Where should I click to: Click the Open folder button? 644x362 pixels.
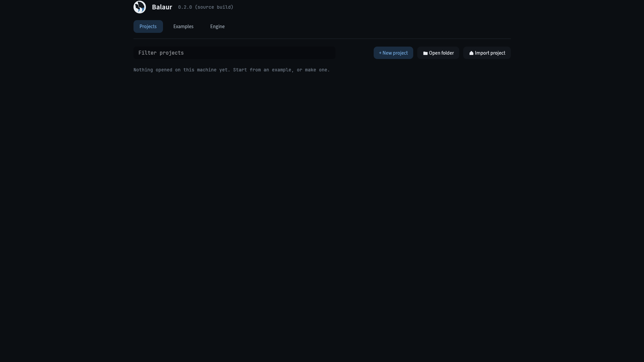[438, 53]
